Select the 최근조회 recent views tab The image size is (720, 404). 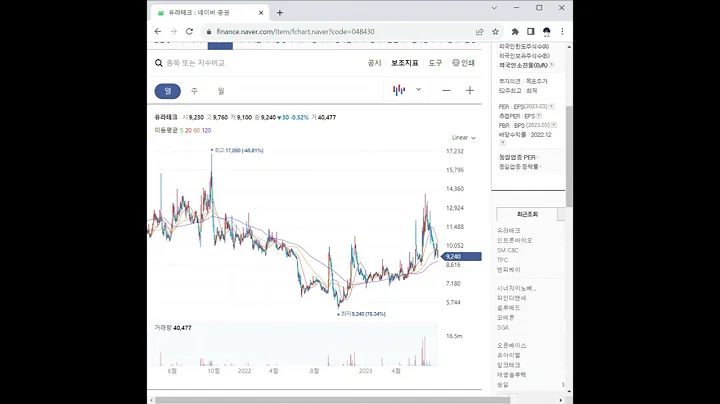pos(527,214)
